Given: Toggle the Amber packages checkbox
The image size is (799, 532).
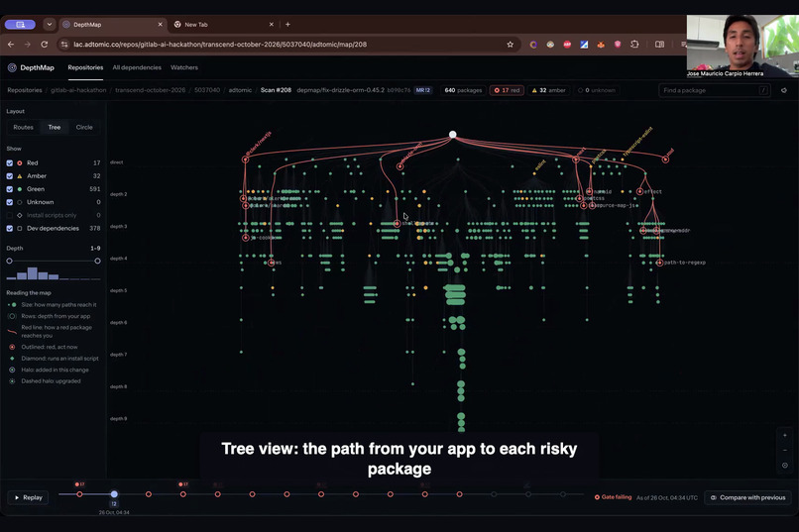Looking at the screenshot, I should (10, 176).
